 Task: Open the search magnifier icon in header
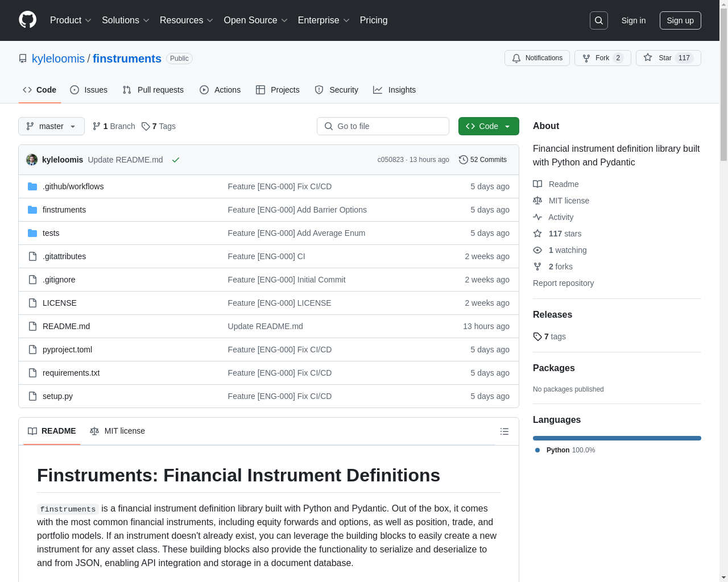click(x=599, y=20)
